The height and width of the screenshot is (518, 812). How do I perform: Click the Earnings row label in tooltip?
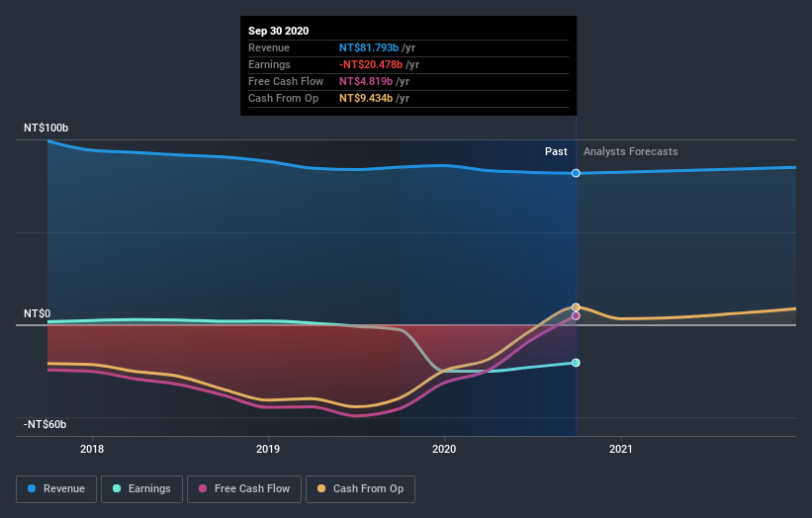point(269,64)
